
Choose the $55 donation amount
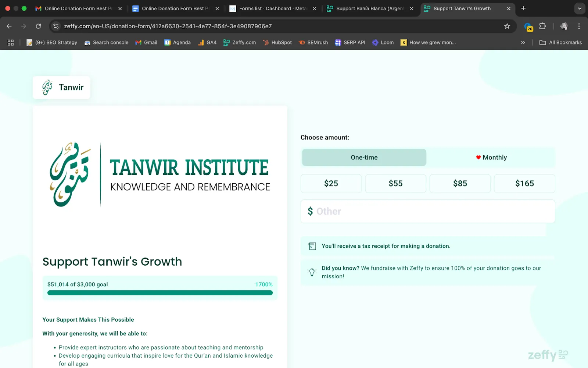point(395,184)
